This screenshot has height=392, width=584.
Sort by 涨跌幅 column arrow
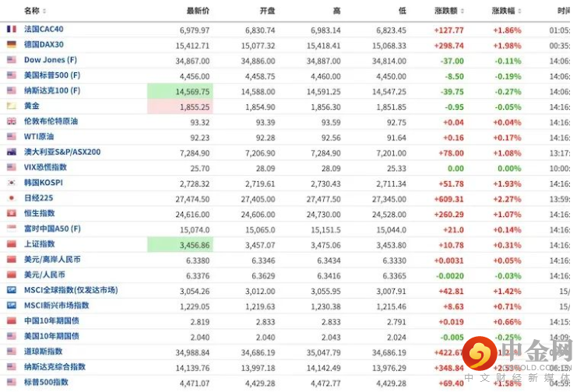pyautogui.click(x=519, y=11)
